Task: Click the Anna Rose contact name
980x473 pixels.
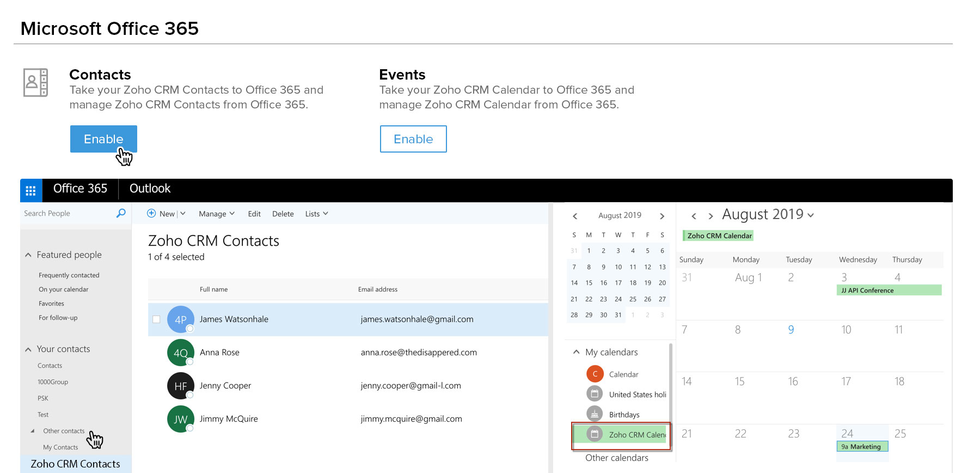Action: pos(219,353)
